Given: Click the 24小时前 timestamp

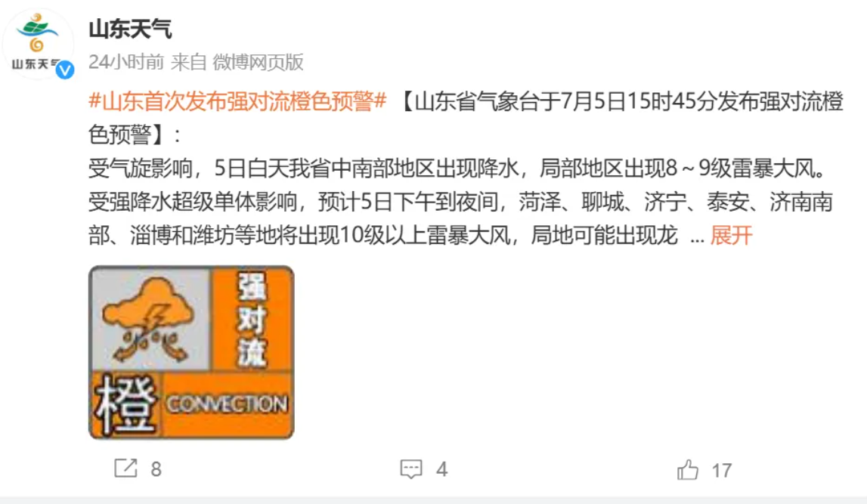Looking at the screenshot, I should point(127,62).
